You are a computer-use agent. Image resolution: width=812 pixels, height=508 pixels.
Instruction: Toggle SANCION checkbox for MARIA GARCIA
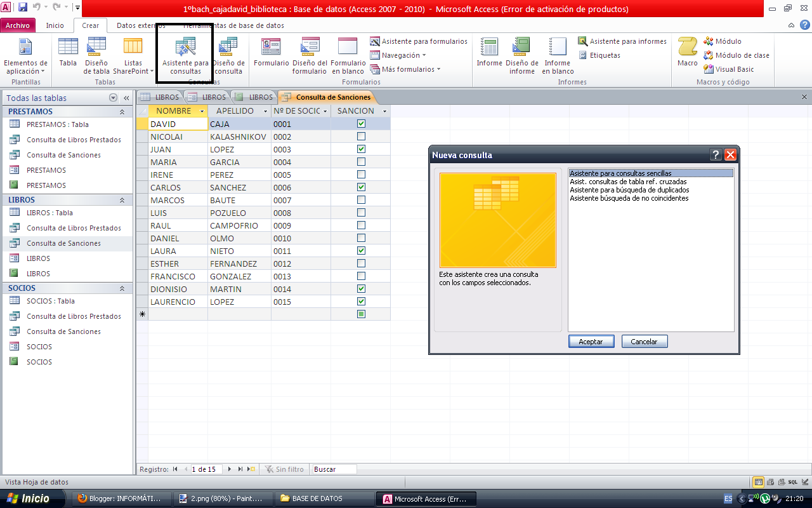click(361, 162)
